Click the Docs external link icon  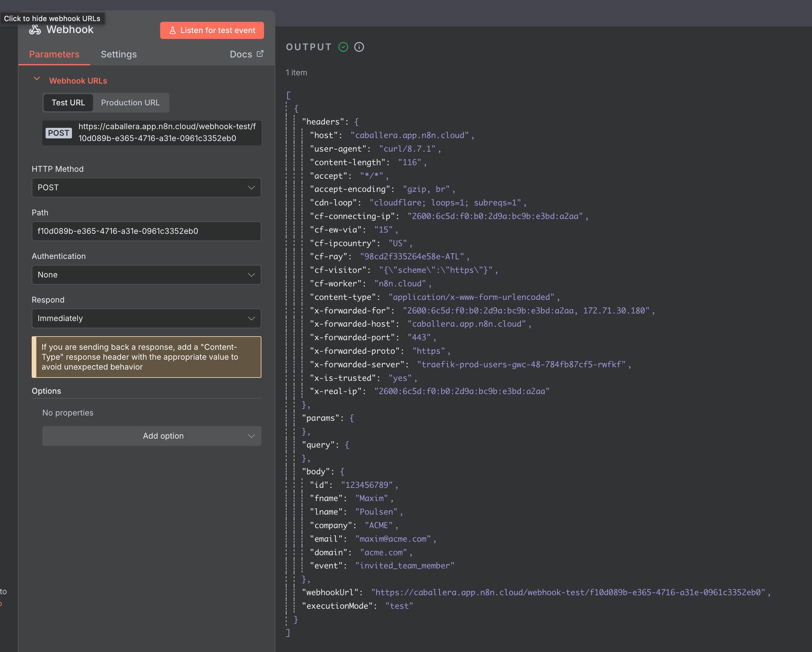tap(260, 54)
